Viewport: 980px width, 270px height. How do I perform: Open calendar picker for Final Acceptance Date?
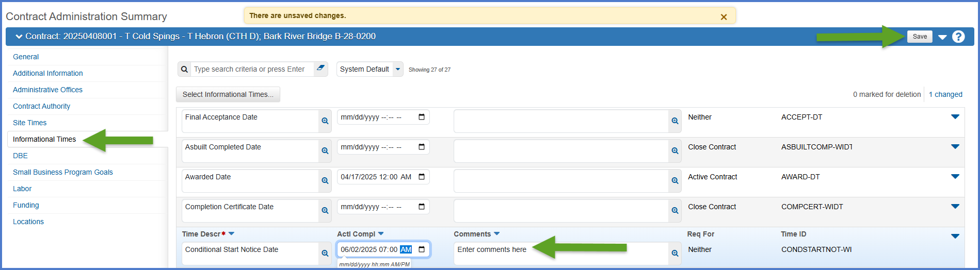click(x=422, y=117)
